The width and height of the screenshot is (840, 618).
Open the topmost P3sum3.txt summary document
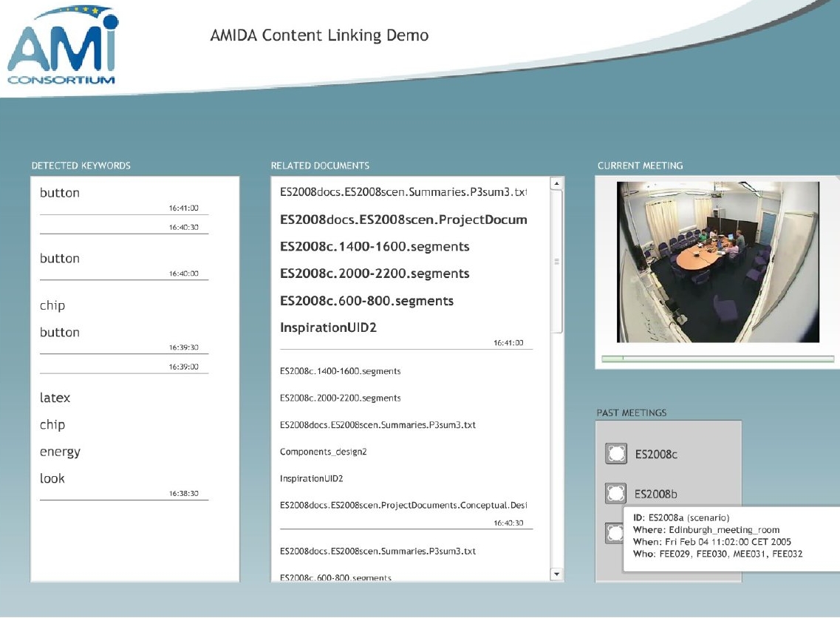[403, 192]
